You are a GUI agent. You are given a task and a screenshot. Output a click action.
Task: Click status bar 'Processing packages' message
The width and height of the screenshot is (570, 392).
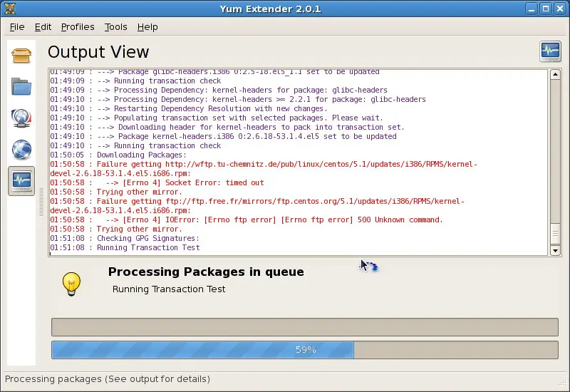click(108, 379)
